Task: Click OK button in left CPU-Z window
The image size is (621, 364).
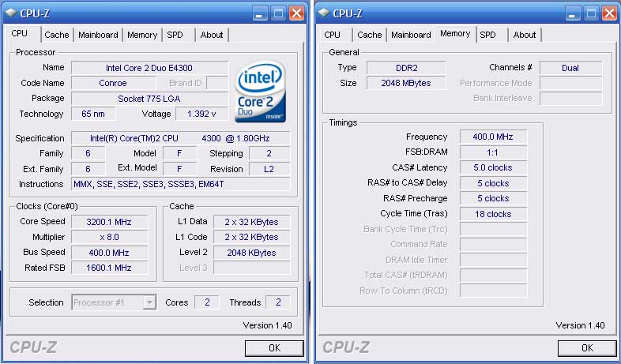Action: [x=274, y=348]
